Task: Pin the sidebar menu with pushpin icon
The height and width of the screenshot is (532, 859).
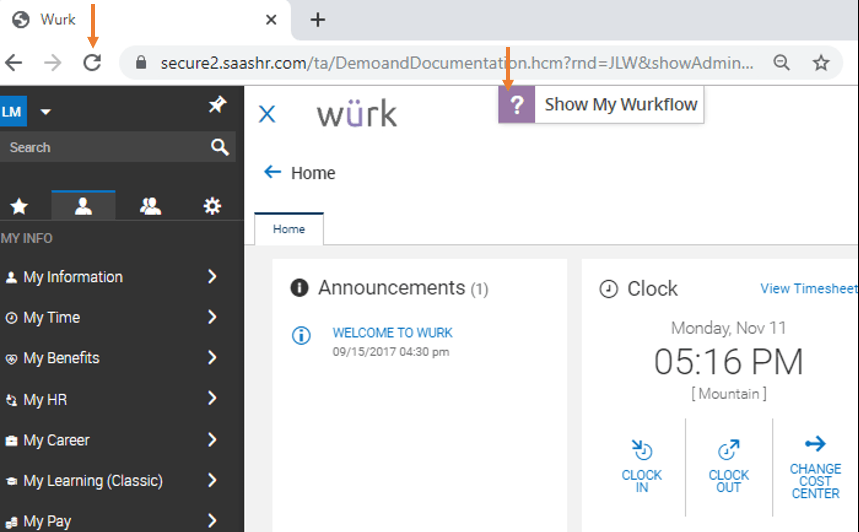Action: click(217, 104)
